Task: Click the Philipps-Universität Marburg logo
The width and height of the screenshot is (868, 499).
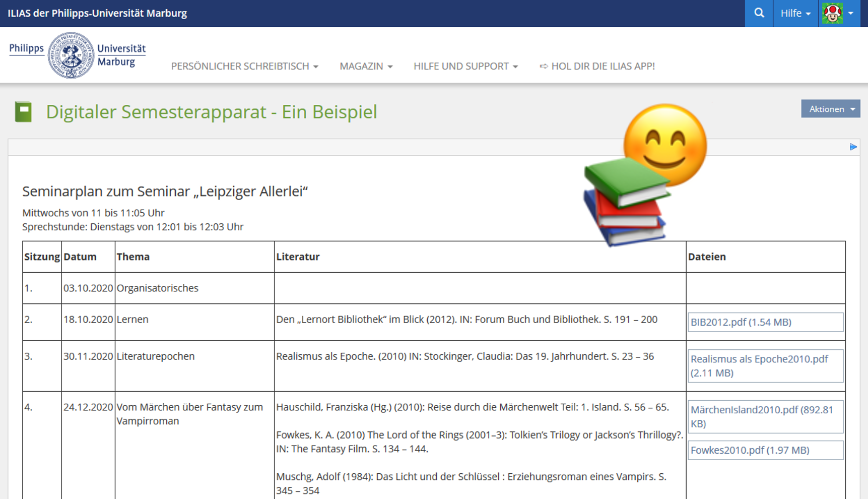Action: click(77, 55)
